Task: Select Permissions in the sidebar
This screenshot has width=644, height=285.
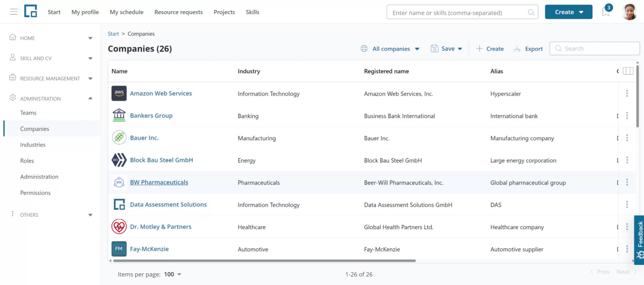Action: click(35, 193)
